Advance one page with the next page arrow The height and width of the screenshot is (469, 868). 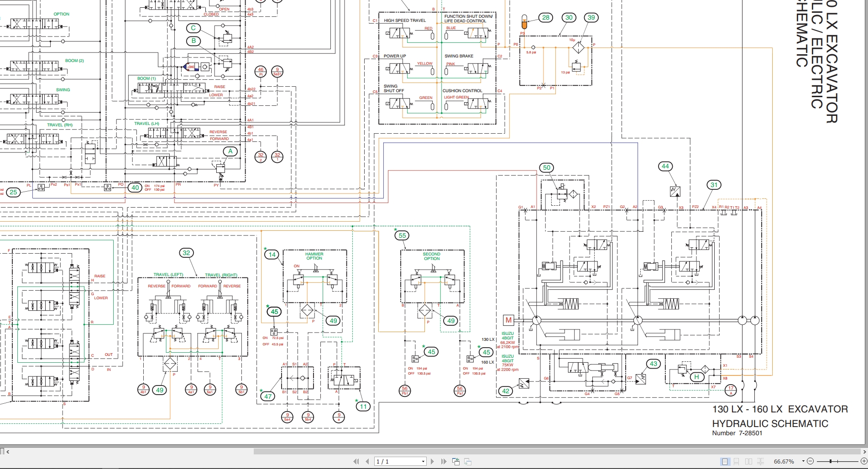click(432, 461)
